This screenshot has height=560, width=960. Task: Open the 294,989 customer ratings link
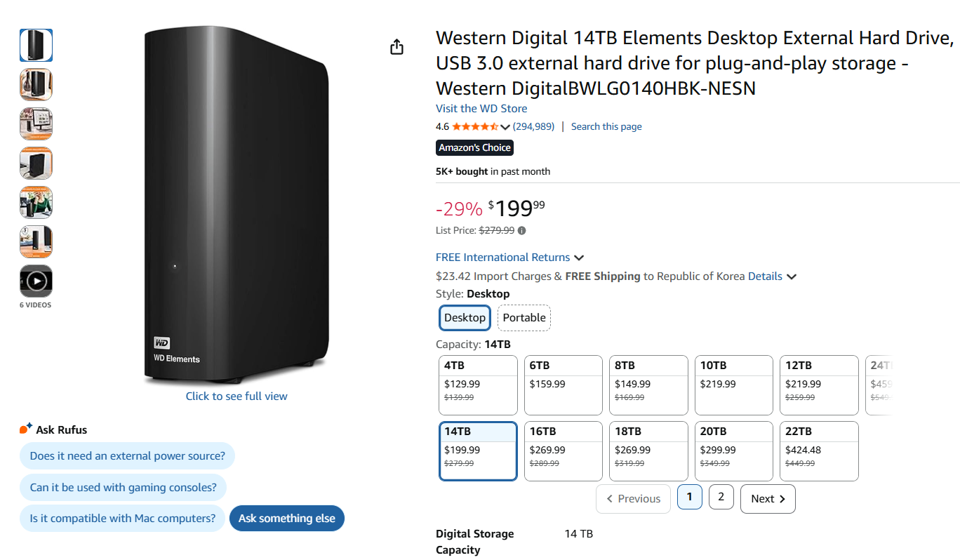point(533,126)
